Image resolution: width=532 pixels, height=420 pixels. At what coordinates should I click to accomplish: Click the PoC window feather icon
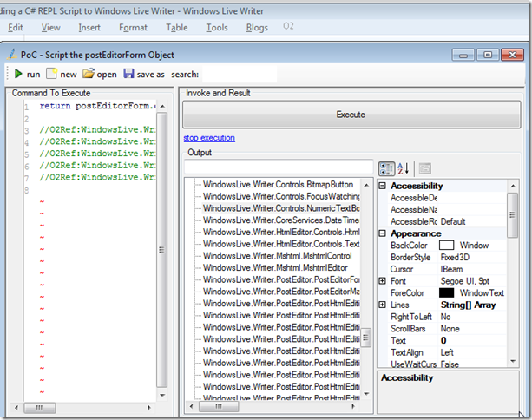(12, 55)
